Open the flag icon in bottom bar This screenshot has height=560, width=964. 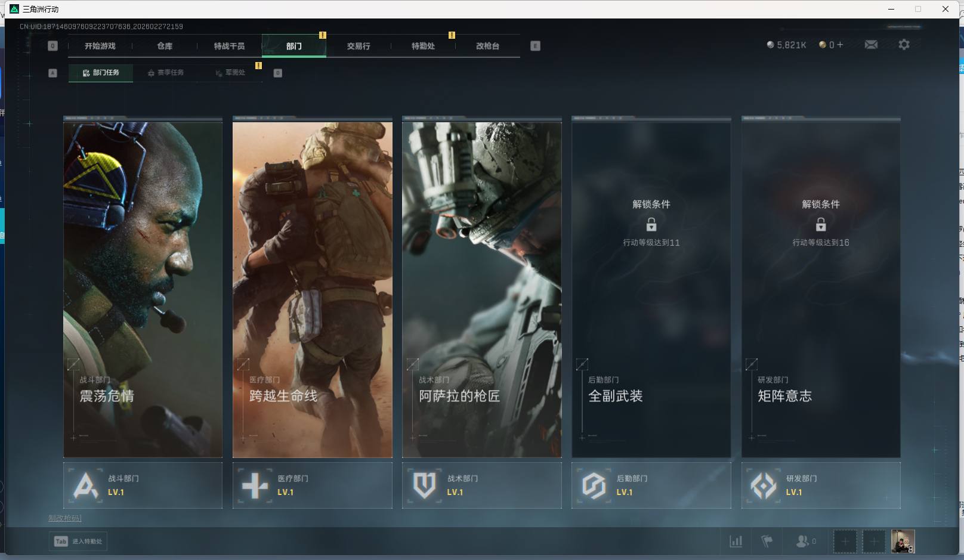767,542
